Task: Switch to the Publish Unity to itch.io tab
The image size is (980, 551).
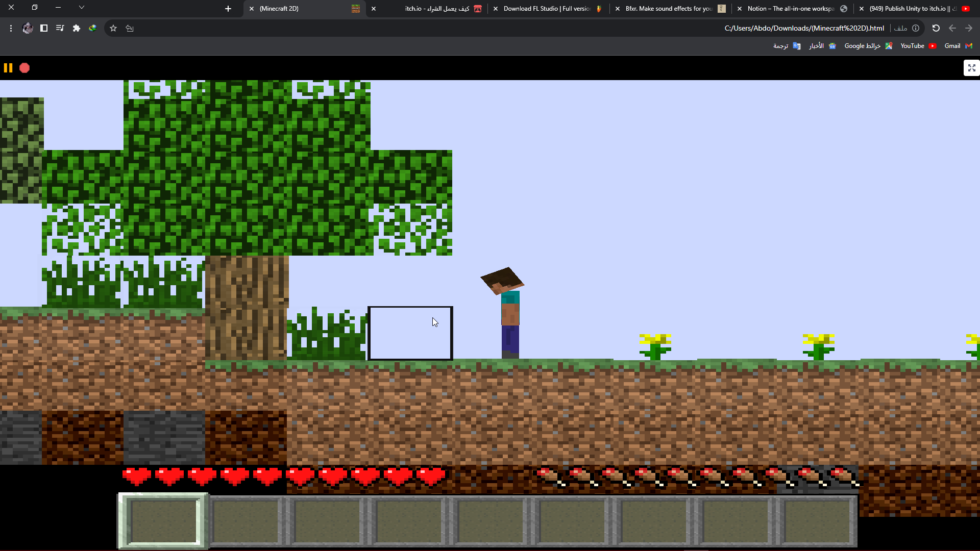Action: click(x=916, y=9)
